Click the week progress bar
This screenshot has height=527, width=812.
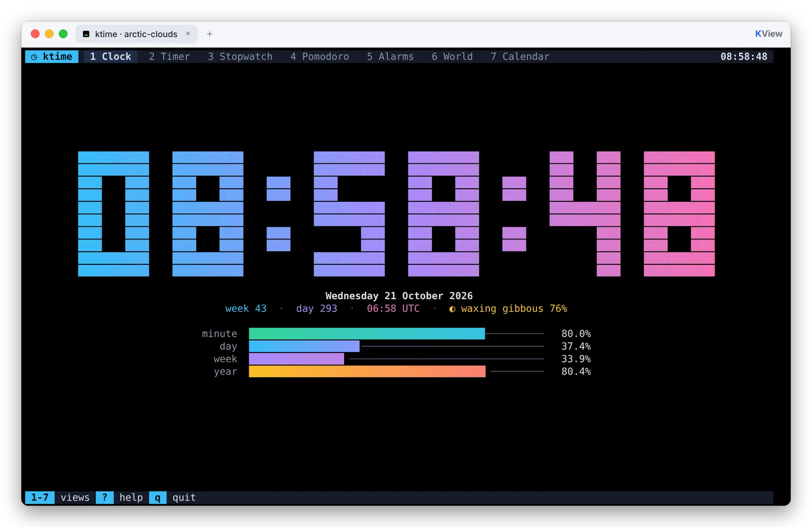pos(396,359)
